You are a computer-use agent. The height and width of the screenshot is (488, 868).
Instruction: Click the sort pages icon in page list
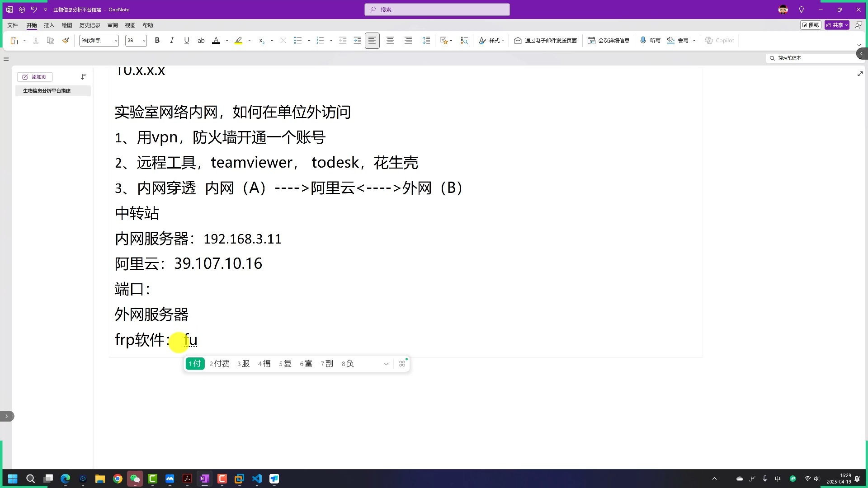click(x=84, y=77)
